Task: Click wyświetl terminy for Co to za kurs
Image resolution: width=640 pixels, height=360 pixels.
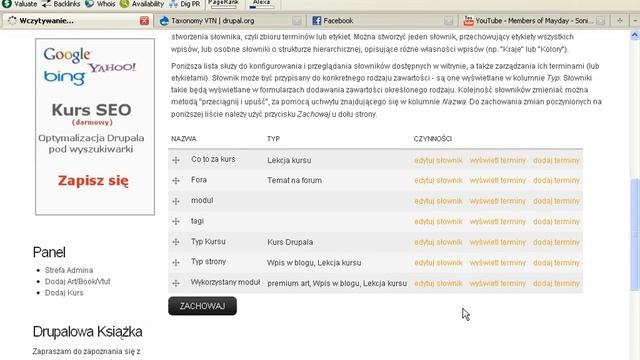Action: [x=498, y=160]
